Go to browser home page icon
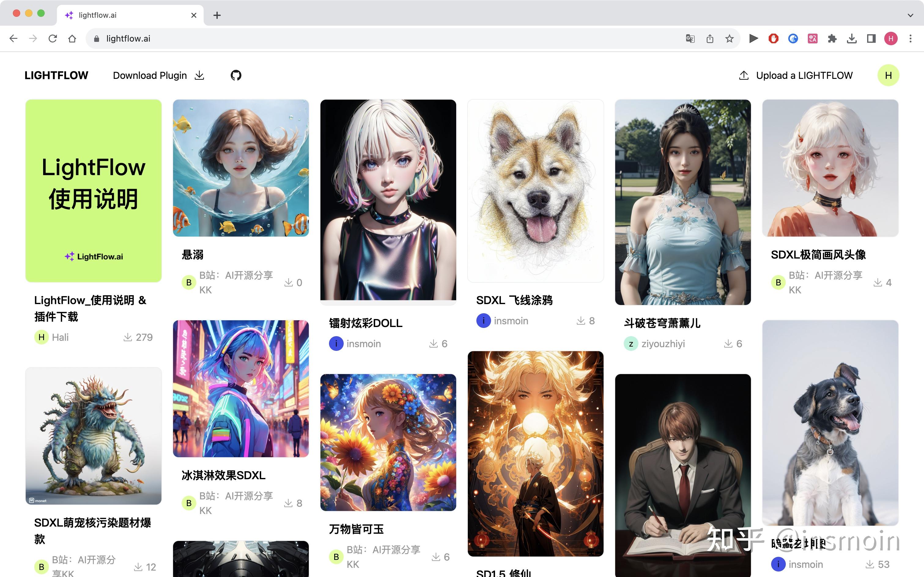This screenshot has height=577, width=924. 72,39
